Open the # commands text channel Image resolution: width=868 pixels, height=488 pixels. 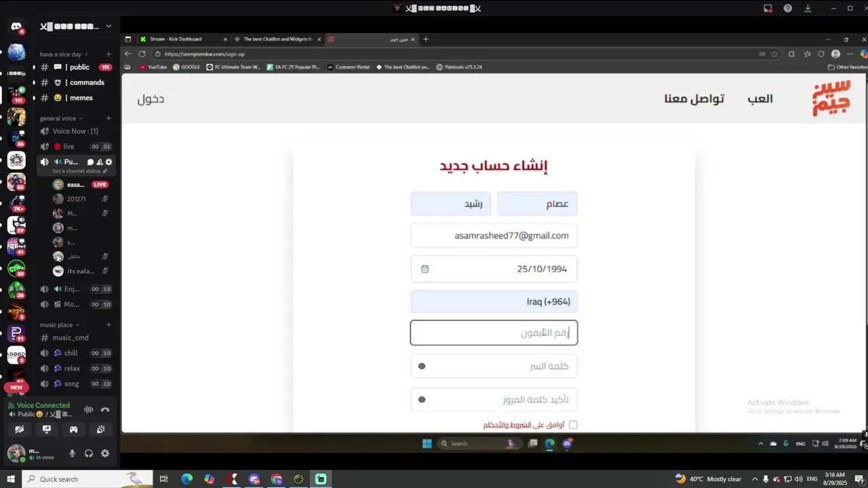(x=75, y=83)
